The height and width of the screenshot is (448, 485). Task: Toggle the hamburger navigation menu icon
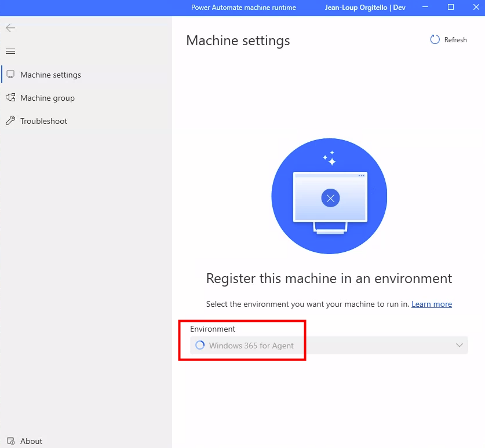[x=10, y=52]
